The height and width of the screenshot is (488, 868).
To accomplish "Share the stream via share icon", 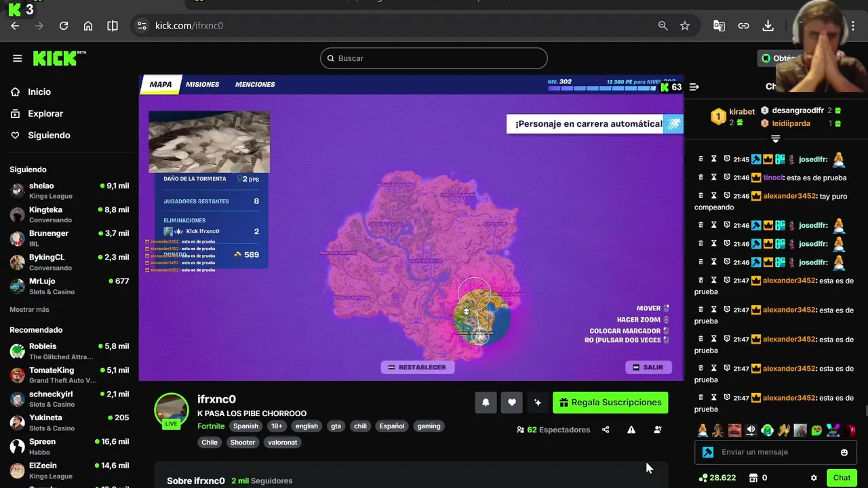I will [606, 430].
